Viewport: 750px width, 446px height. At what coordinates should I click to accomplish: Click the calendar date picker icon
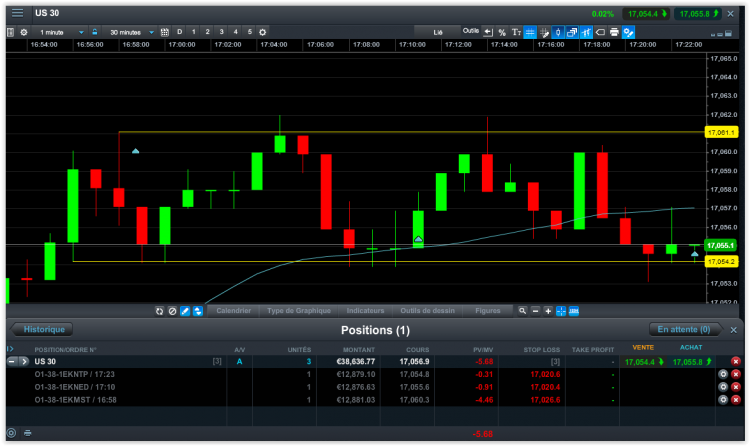pos(165,32)
